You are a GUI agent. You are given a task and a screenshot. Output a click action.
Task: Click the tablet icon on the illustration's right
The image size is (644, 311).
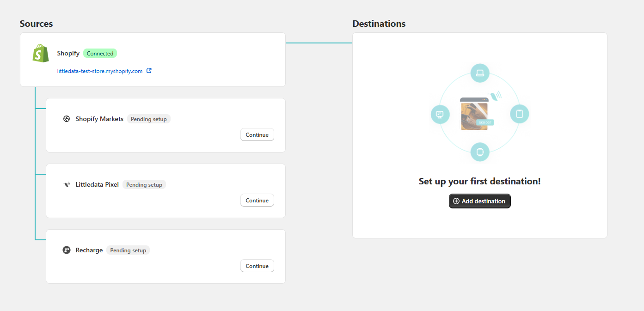[519, 114]
